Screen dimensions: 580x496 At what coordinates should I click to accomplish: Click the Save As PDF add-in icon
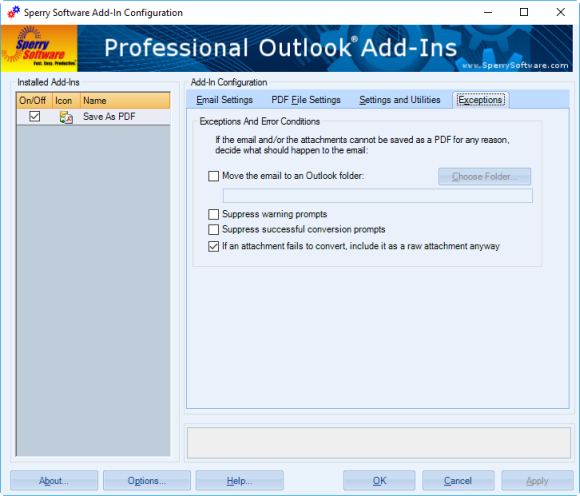pos(66,117)
